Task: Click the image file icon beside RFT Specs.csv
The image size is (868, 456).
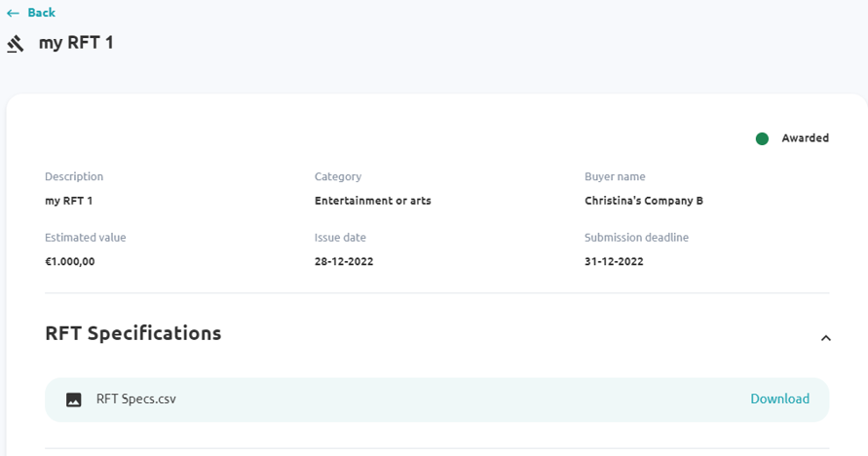Action: (74, 399)
